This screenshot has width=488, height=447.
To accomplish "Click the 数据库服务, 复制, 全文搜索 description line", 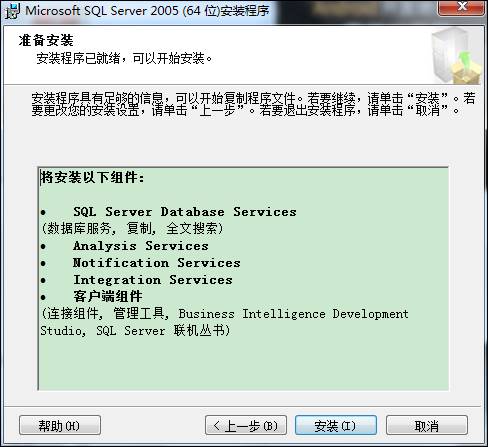I will click(132, 229).
